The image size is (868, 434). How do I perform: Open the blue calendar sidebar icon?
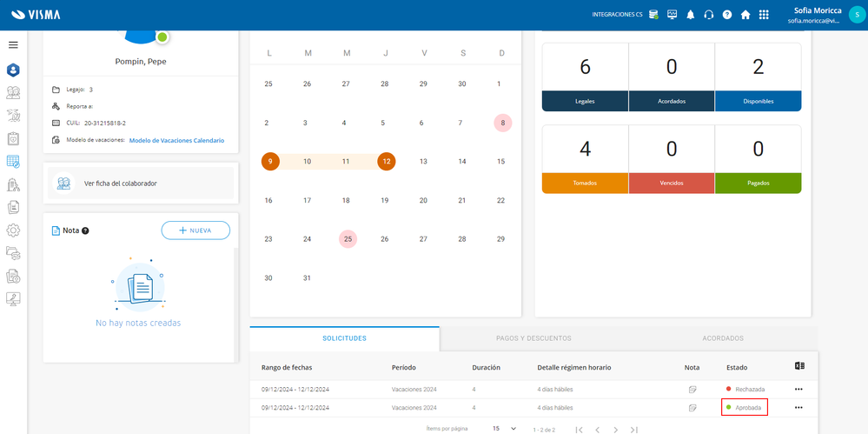pos(13,161)
